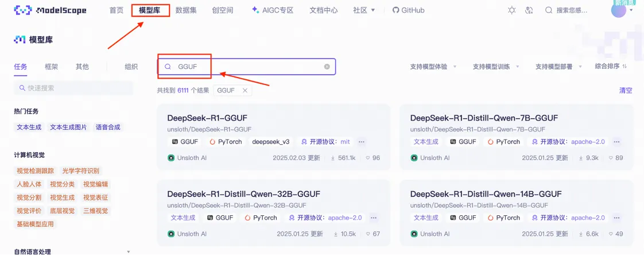
Task: Click the more-tags ellipsis on the Qwen-14B card
Action: (616, 218)
